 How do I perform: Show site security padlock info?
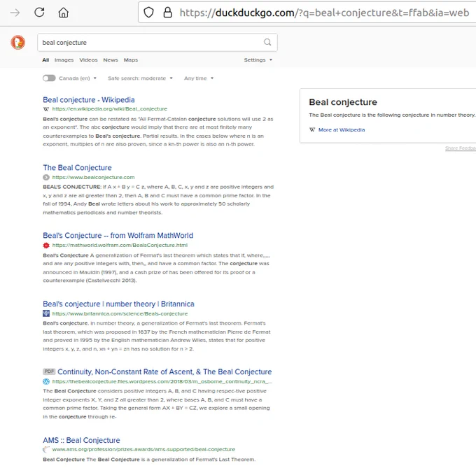click(167, 13)
